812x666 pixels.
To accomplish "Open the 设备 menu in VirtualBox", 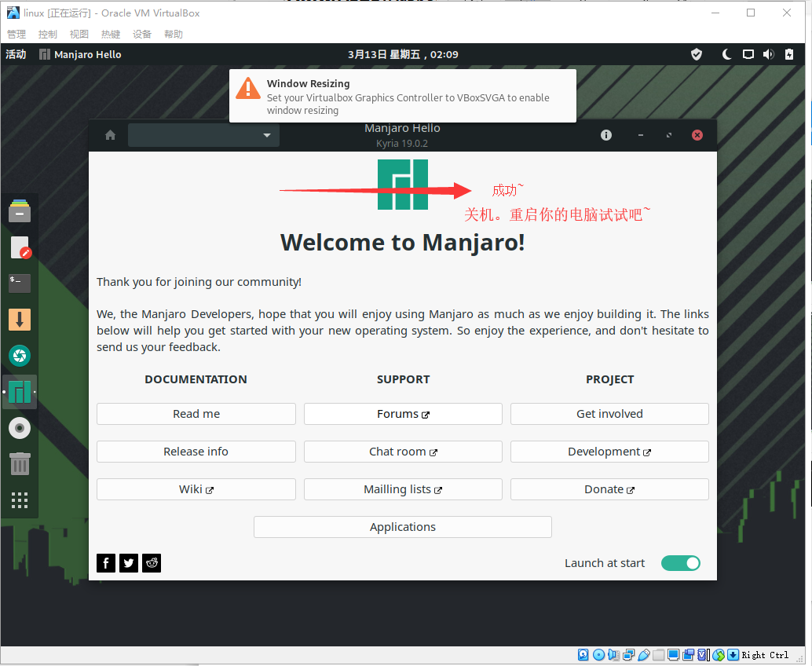I will pyautogui.click(x=142, y=35).
